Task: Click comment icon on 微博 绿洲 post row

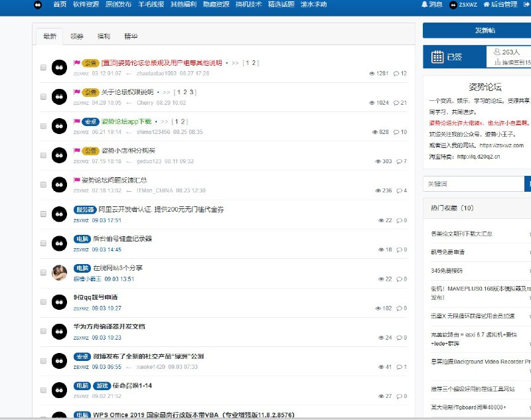Action: pos(400,367)
